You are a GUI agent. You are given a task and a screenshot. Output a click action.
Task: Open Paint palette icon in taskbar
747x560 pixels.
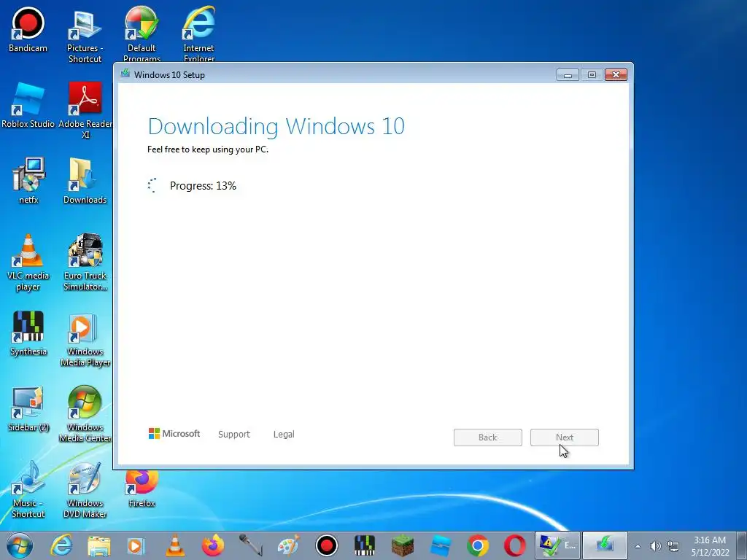[x=288, y=545]
